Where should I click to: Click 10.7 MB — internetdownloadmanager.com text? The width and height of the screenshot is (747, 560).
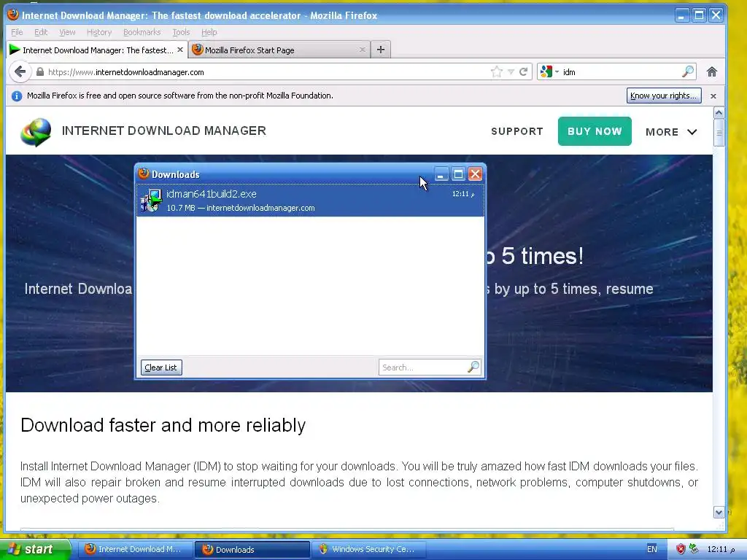tap(241, 208)
